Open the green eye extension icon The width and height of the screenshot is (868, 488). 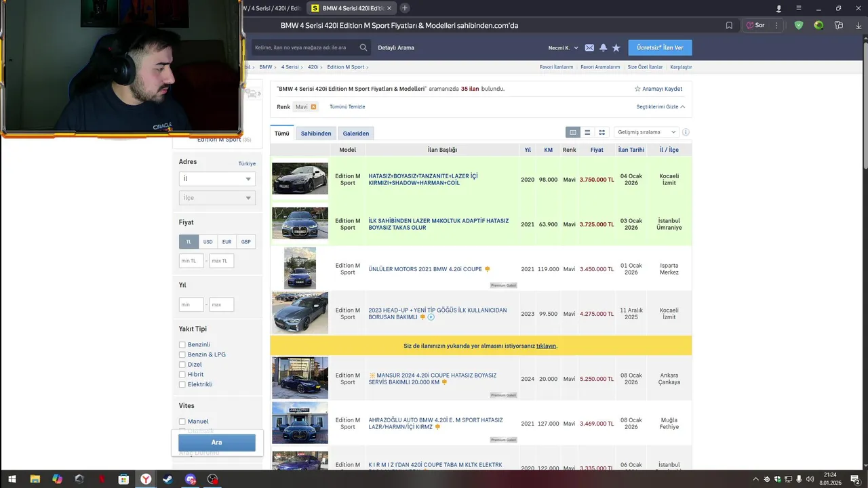click(818, 25)
